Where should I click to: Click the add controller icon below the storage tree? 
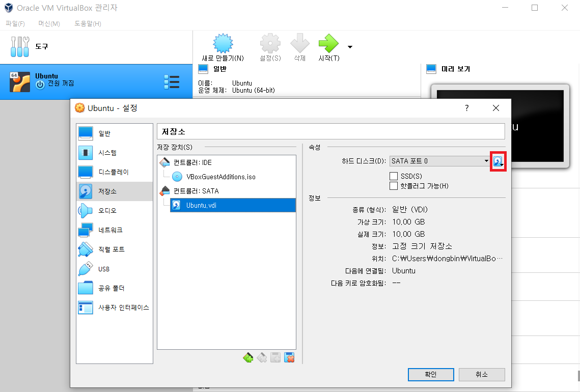pyautogui.click(x=248, y=357)
